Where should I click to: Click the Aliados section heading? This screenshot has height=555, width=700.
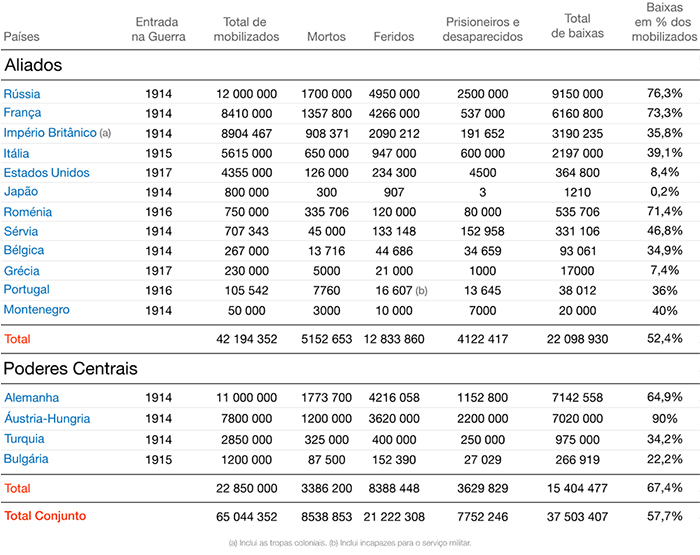(34, 65)
